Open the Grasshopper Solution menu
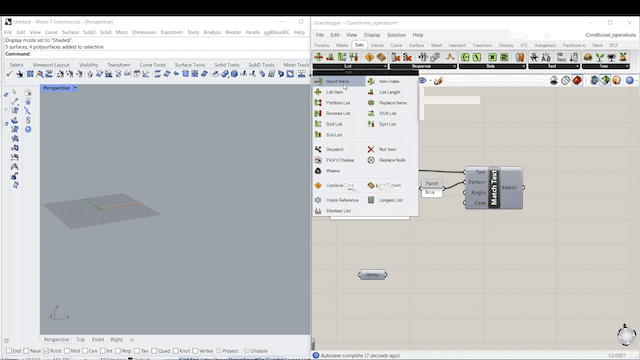The image size is (640, 360). (396, 35)
